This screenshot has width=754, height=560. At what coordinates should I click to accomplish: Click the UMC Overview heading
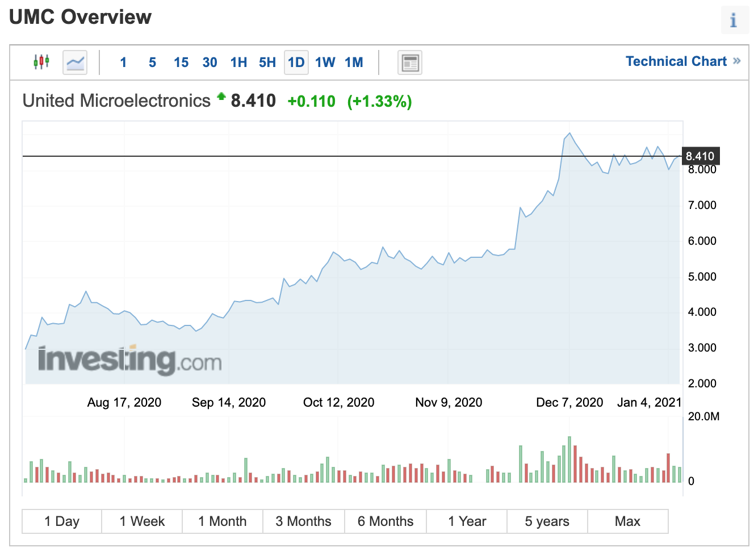pyautogui.click(x=80, y=16)
